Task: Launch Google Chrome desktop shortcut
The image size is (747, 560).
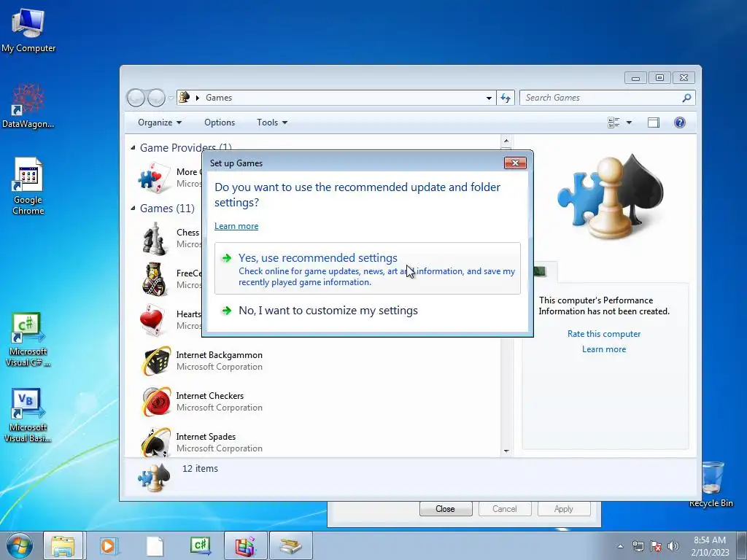Action: point(28,186)
